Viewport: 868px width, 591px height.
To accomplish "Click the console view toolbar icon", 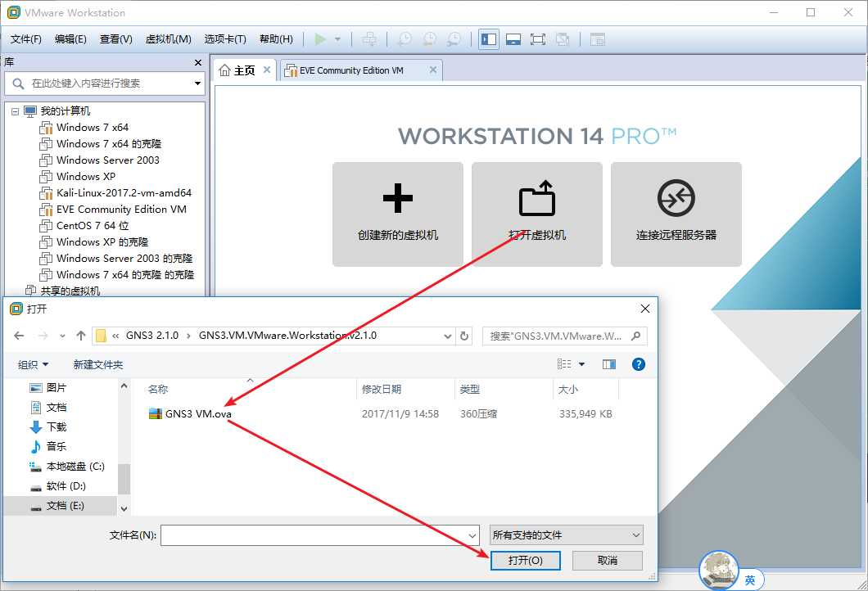I will pos(597,39).
